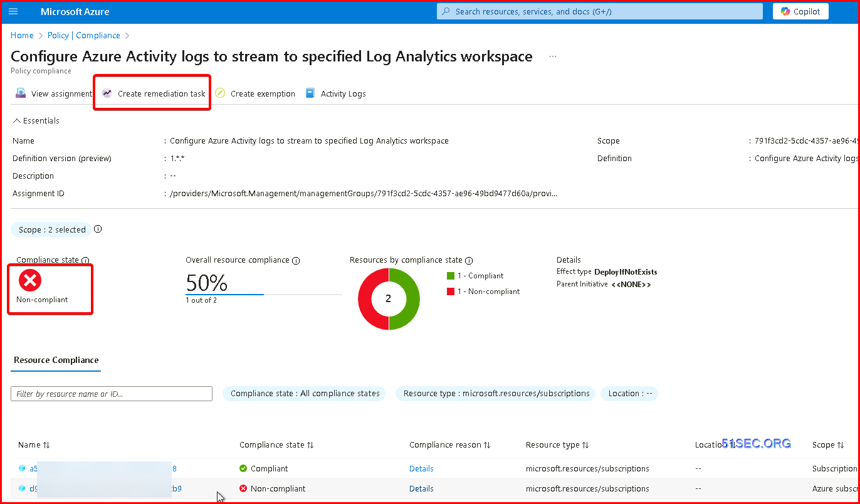Click the Microsoft Azure logo text
860x504 pixels.
pos(75,11)
